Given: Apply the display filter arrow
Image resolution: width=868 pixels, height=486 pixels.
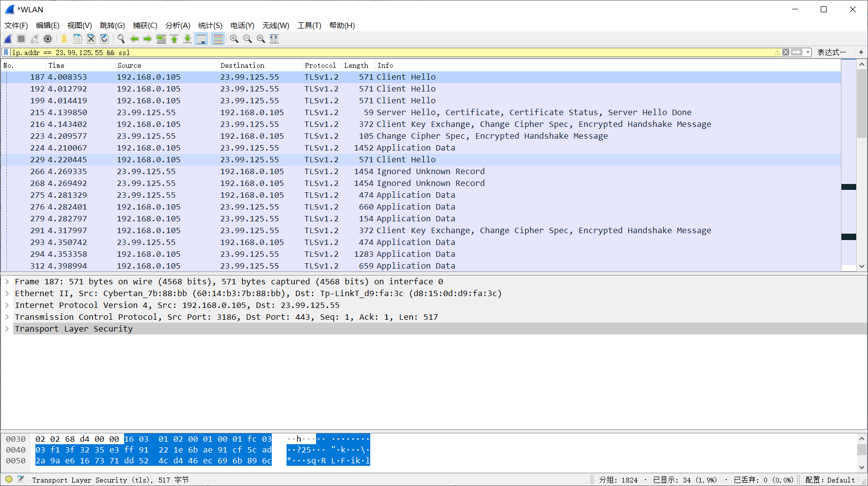Looking at the screenshot, I should pos(797,52).
